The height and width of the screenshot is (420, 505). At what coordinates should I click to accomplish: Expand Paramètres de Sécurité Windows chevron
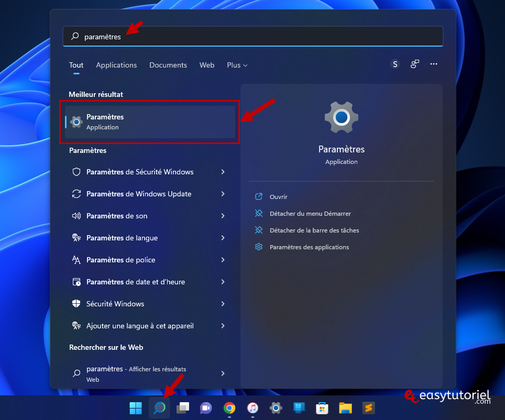pyautogui.click(x=223, y=172)
